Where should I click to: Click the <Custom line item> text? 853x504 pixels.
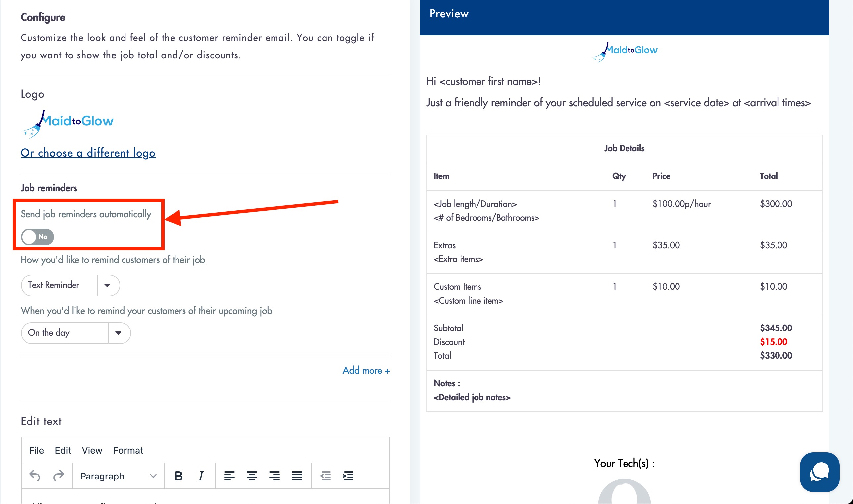(x=468, y=301)
